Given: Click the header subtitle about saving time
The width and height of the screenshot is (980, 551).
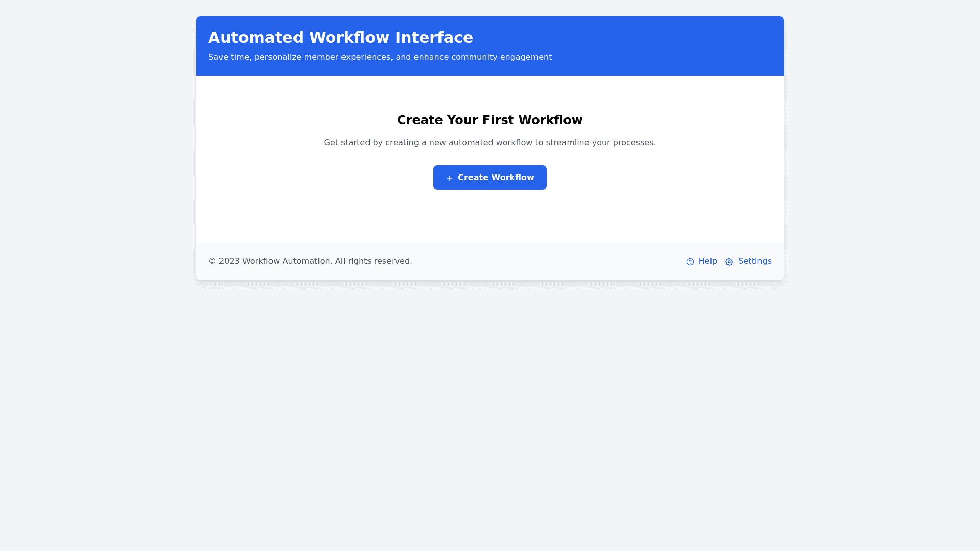Looking at the screenshot, I should [x=380, y=57].
